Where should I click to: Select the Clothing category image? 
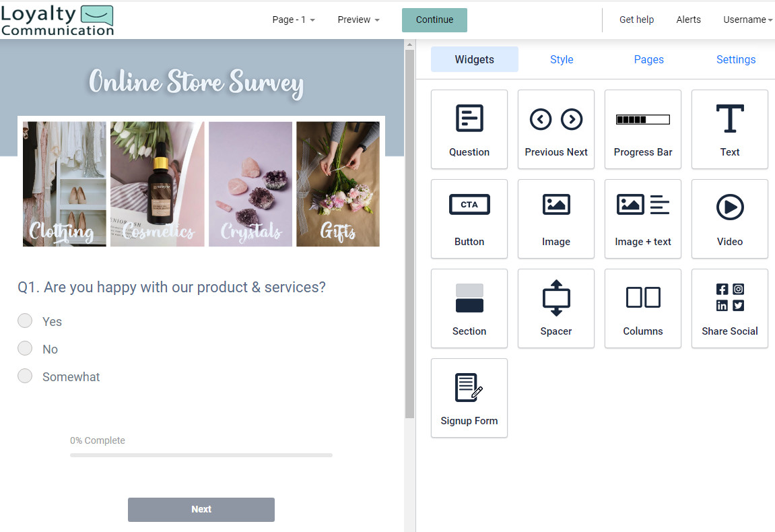[64, 184]
